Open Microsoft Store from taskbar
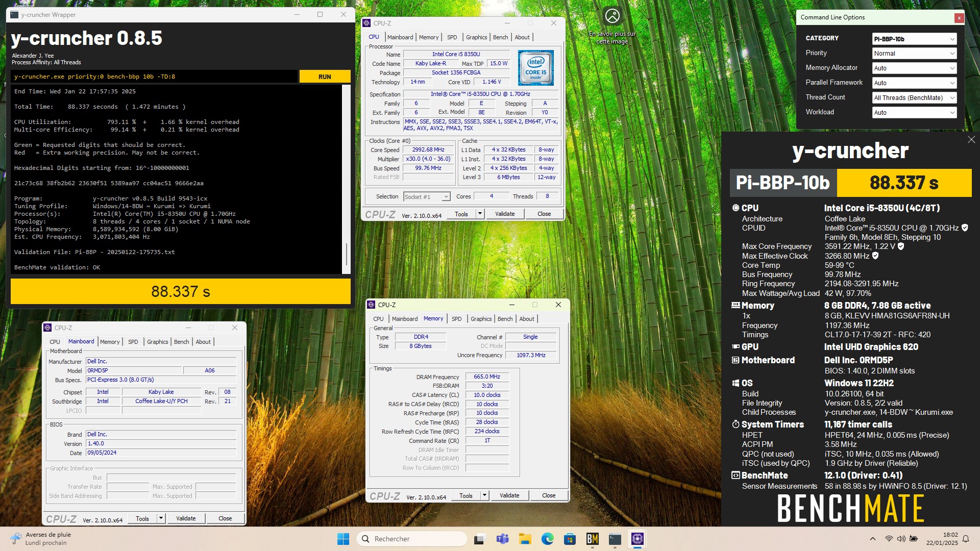Image resolution: width=980 pixels, height=551 pixels. pos(570,539)
